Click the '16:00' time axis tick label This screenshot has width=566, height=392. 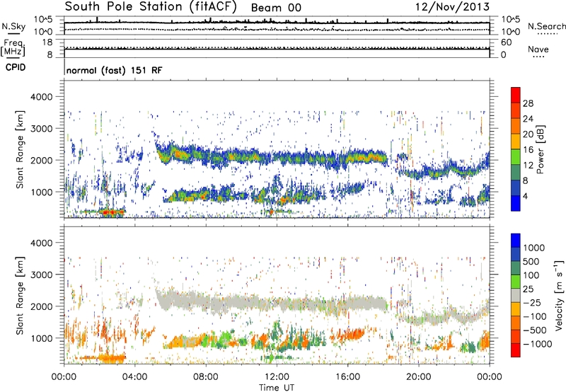pos(347,377)
